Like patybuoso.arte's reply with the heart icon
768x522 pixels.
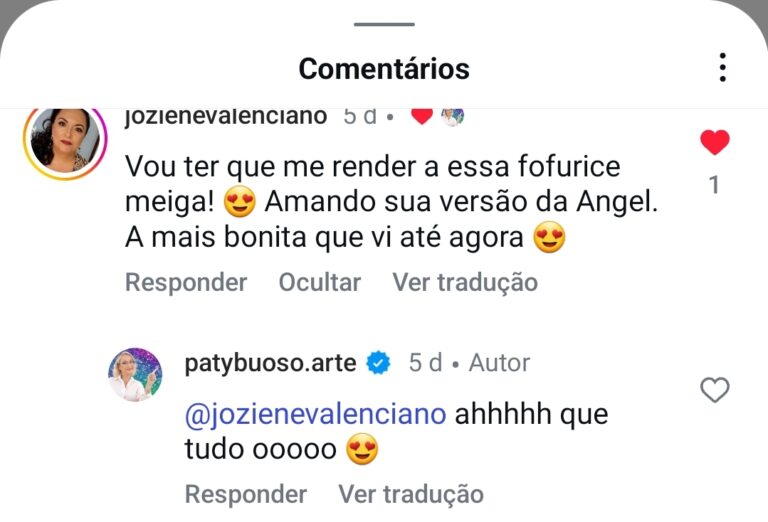coord(714,390)
